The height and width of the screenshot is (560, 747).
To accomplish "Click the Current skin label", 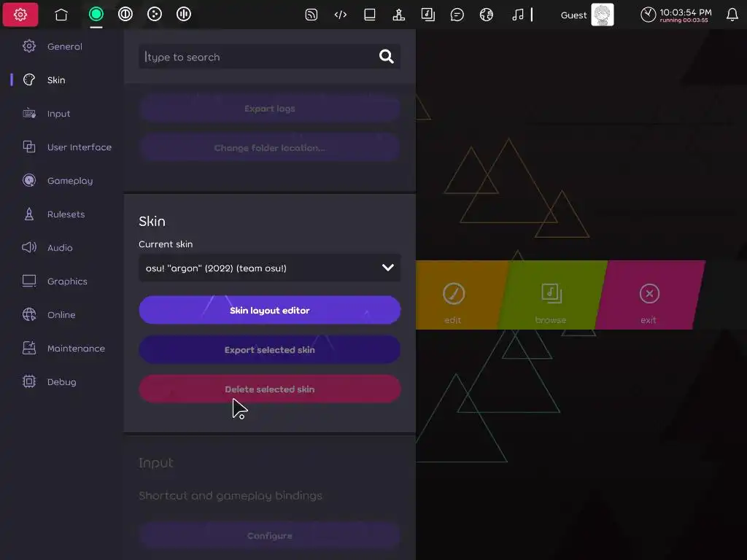I will pyautogui.click(x=166, y=244).
